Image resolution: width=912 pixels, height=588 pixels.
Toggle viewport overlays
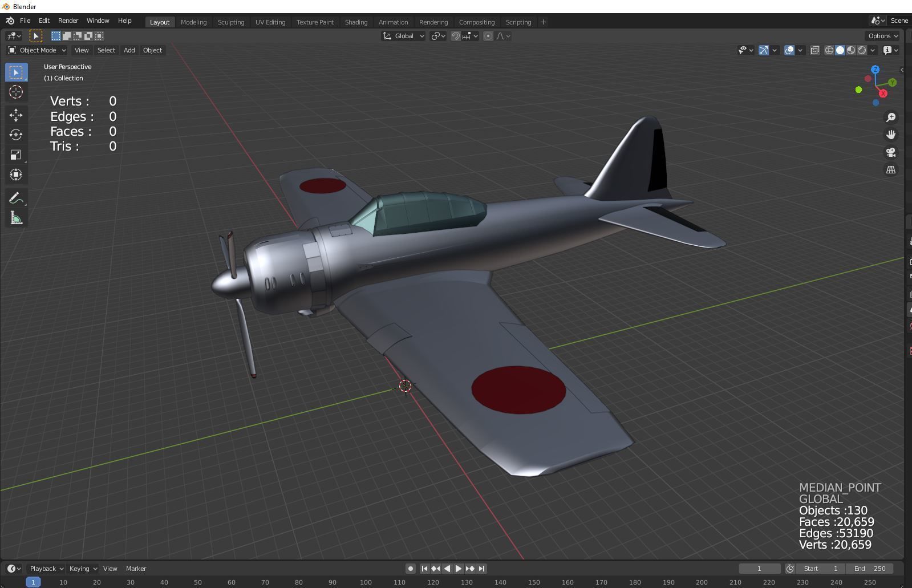coord(789,50)
